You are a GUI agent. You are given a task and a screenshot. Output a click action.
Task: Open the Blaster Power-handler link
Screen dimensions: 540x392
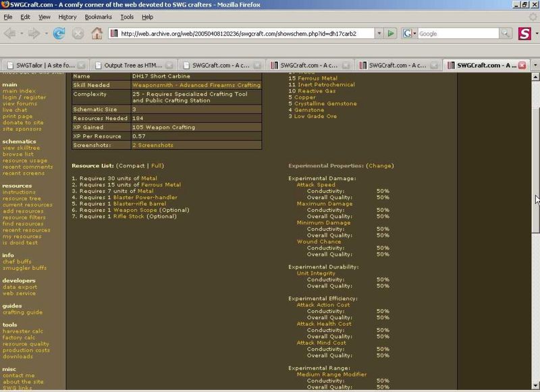tap(145, 197)
